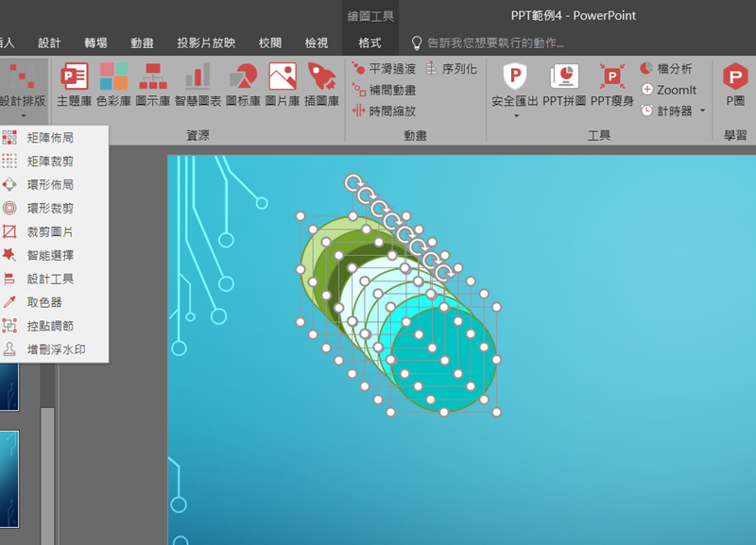This screenshot has width=756, height=545.
Task: Click the 色彩庫 color library icon
Action: (x=113, y=84)
